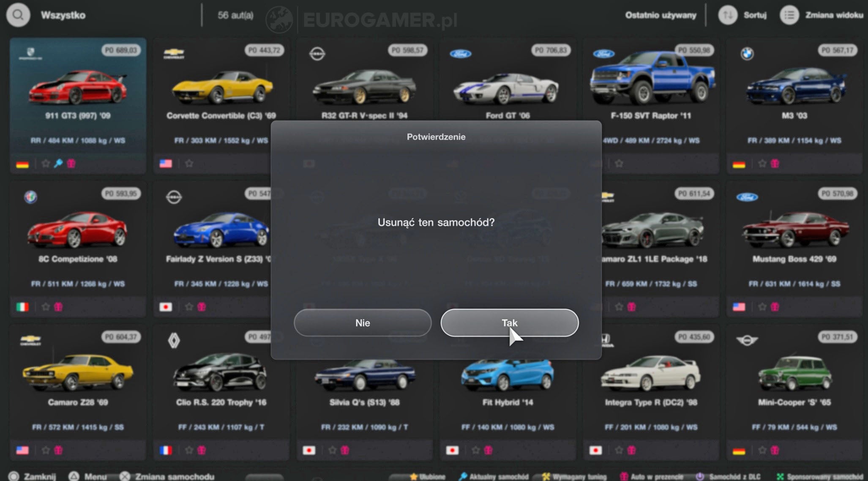Click the BMW logo on M3 card
Viewport: 868px width, 481px height.
pyautogui.click(x=747, y=54)
